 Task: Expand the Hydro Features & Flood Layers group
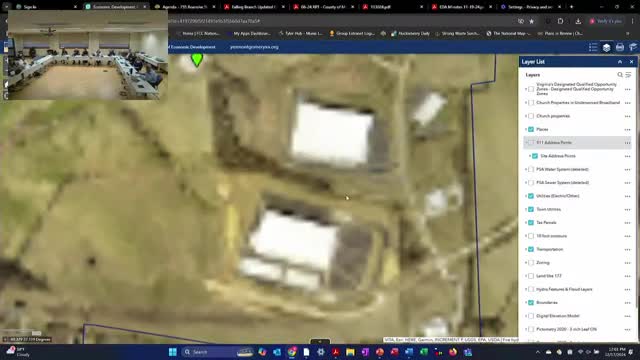(x=526, y=289)
